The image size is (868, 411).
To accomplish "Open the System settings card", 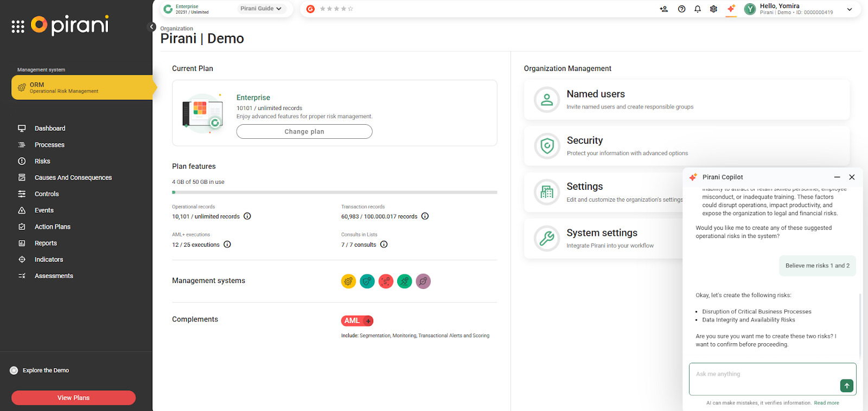I will (603, 239).
